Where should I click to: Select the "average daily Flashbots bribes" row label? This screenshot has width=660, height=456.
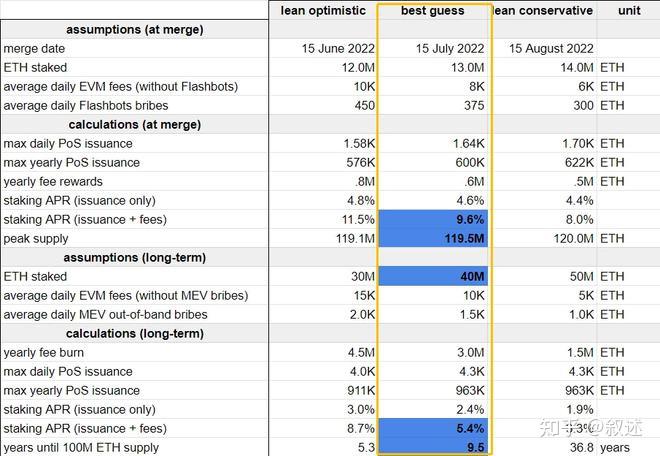tap(86, 105)
